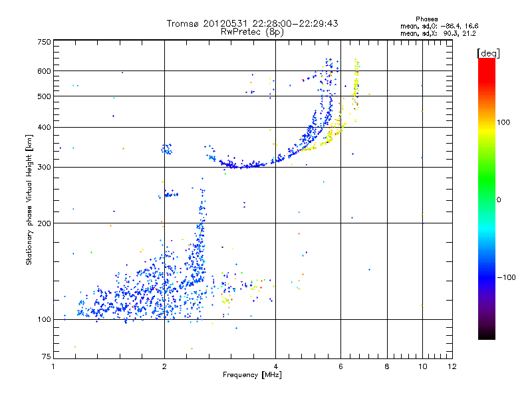The width and height of the screenshot is (532, 399).
Task: Click the colorbar tick label '100'
Action: tap(503, 122)
